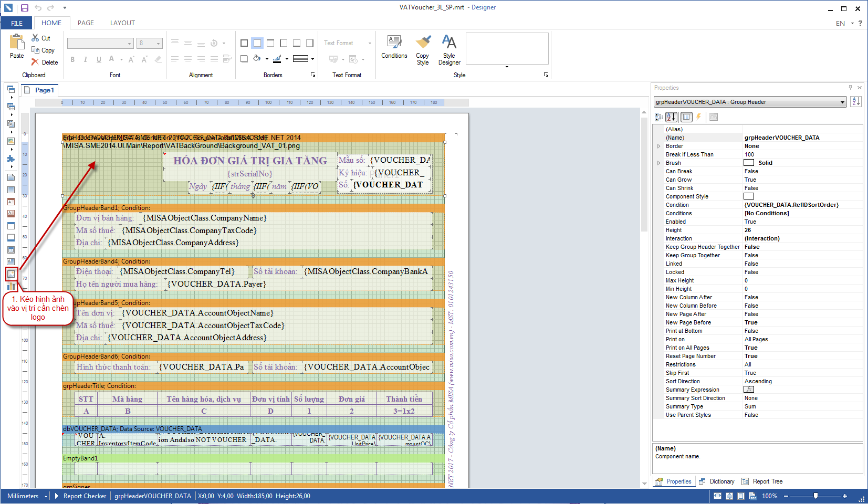Toggle top border
The height and width of the screenshot is (504, 868).
pyautogui.click(x=270, y=43)
